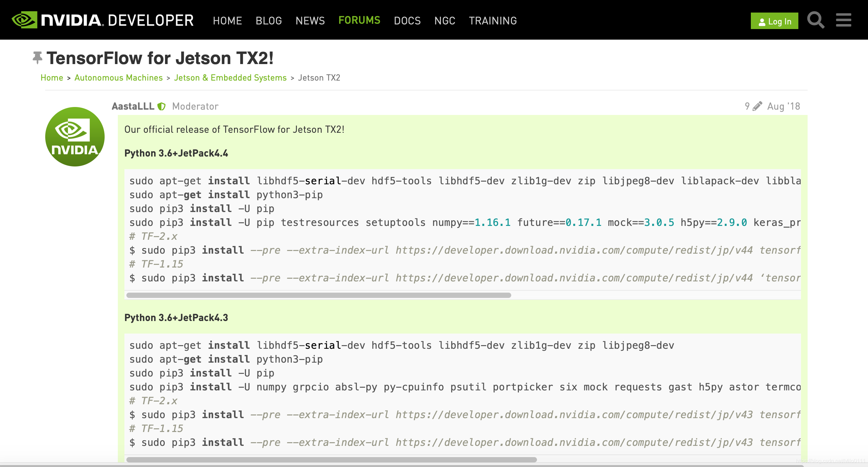Click the Aug '18 post date
Image resolution: width=868 pixels, height=467 pixels.
[x=784, y=107]
